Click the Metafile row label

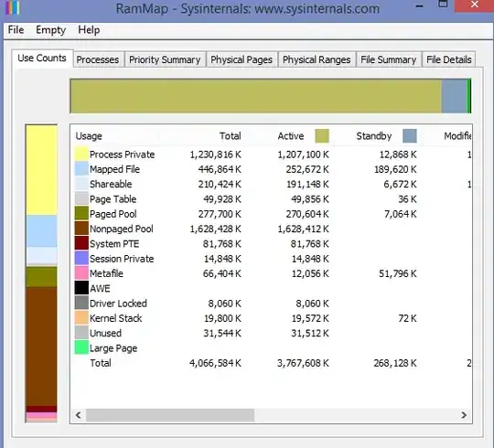106,273
